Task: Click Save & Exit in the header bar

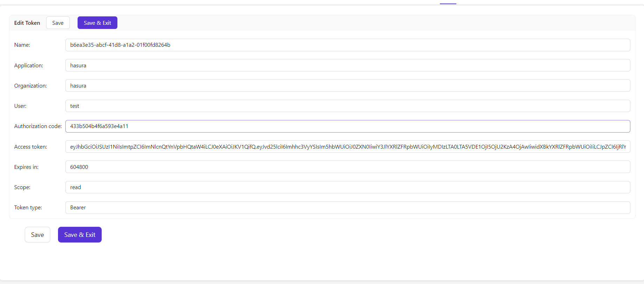Action: pyautogui.click(x=97, y=23)
